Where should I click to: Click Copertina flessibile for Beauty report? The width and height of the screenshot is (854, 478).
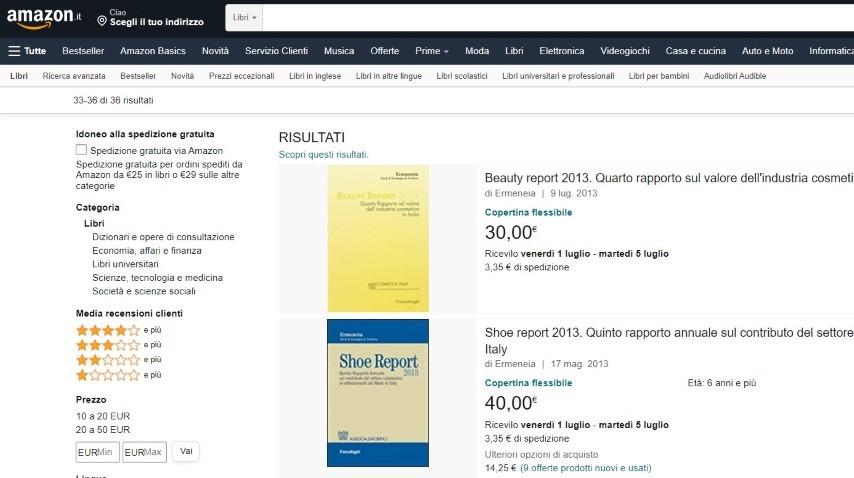click(528, 212)
